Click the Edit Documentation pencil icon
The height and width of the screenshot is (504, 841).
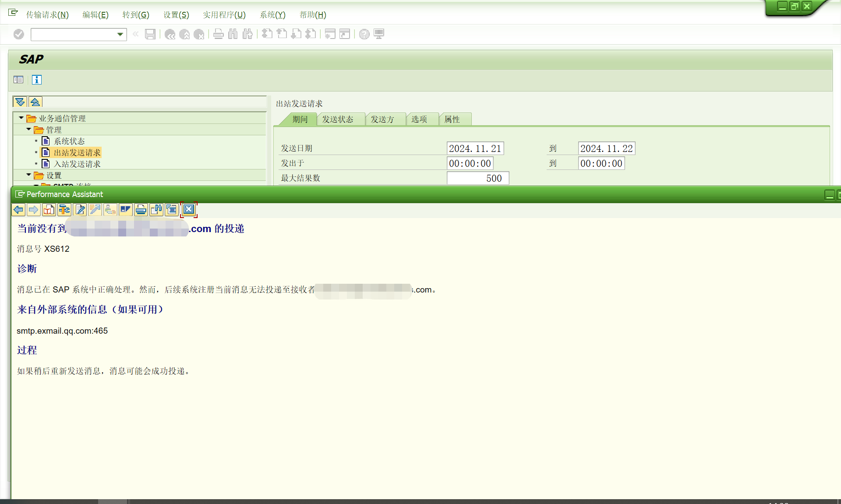click(x=80, y=210)
